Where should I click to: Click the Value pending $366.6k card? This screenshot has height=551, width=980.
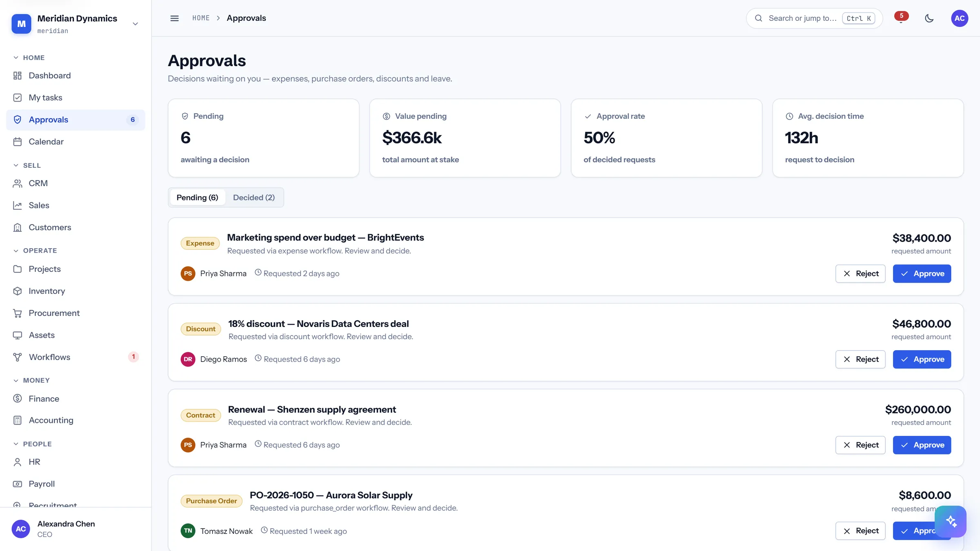coord(465,138)
